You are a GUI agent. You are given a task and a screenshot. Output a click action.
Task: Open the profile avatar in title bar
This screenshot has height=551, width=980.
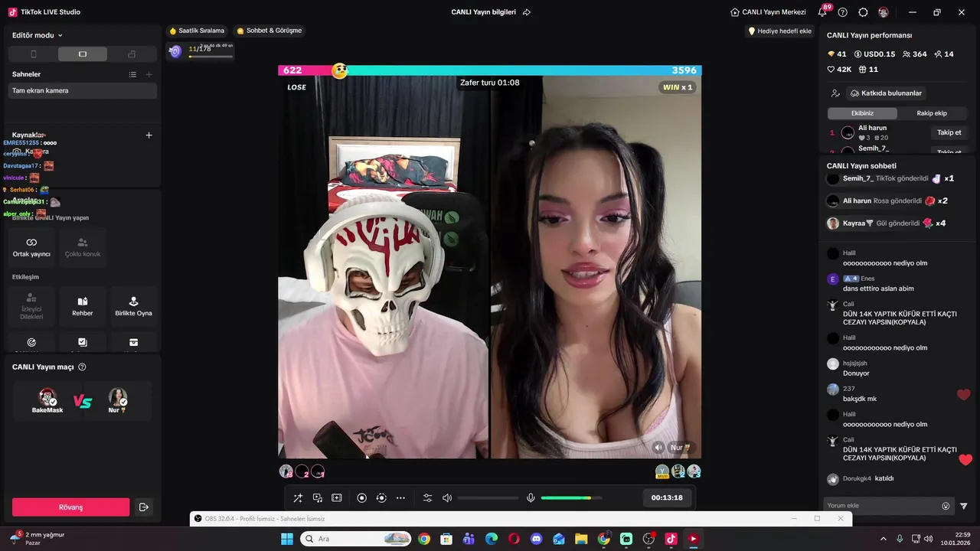pos(884,12)
